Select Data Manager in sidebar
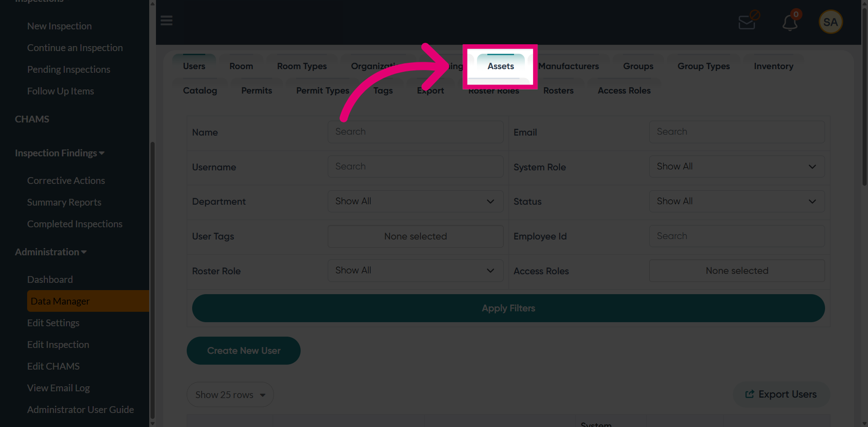 88,301
